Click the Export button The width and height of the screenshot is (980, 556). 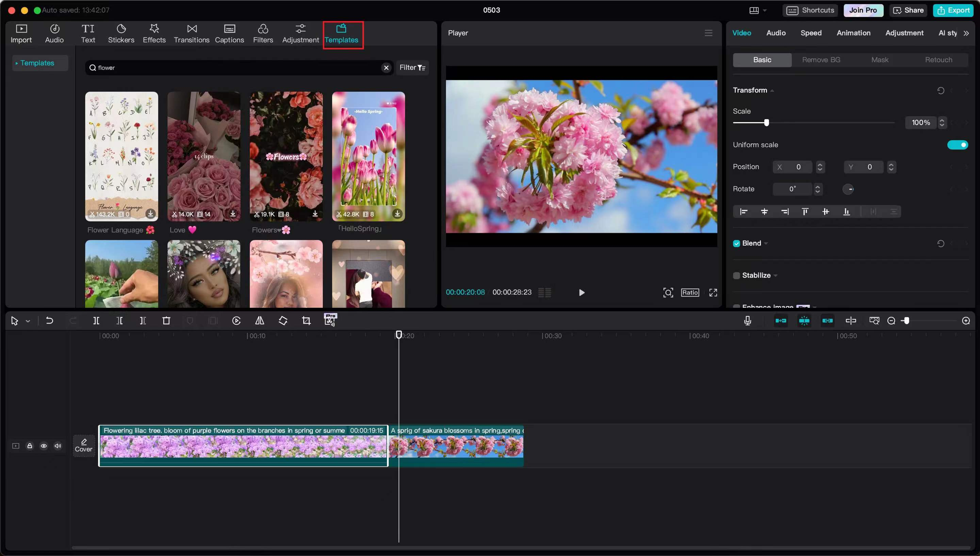pyautogui.click(x=953, y=10)
